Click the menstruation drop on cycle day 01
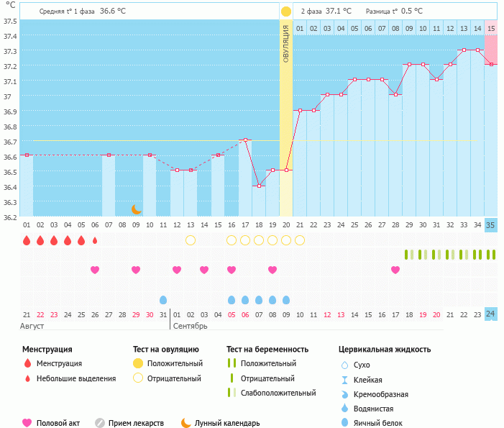The image size is (504, 428). tap(27, 240)
